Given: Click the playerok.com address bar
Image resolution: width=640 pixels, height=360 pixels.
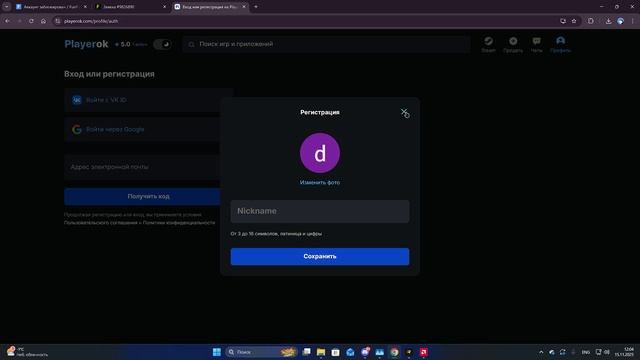Looking at the screenshot, I should click(x=310, y=21).
